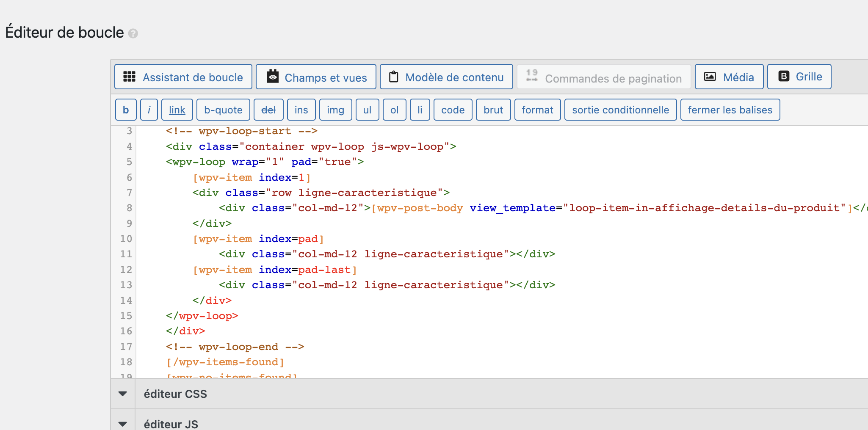Open the Assistant de boucle wizard

click(x=183, y=77)
